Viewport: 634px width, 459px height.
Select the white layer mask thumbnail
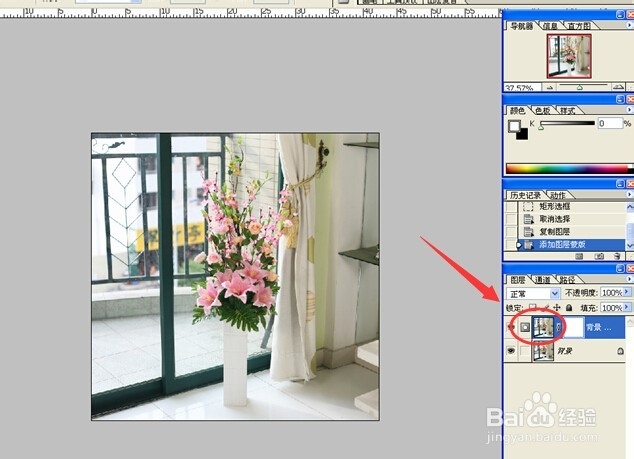(x=573, y=328)
